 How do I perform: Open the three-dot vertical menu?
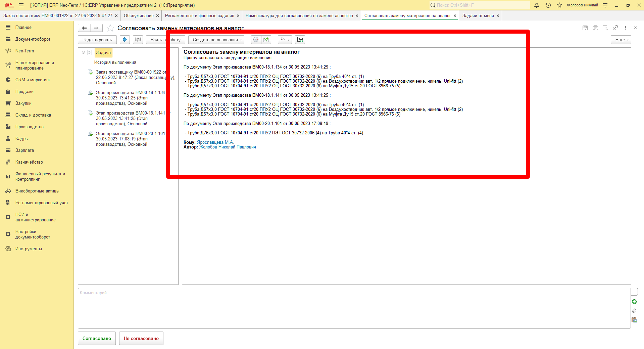click(x=625, y=28)
